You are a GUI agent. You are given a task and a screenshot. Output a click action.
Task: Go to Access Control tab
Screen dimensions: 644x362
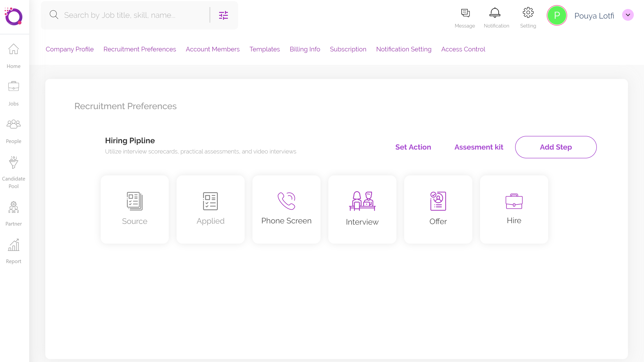[463, 49]
